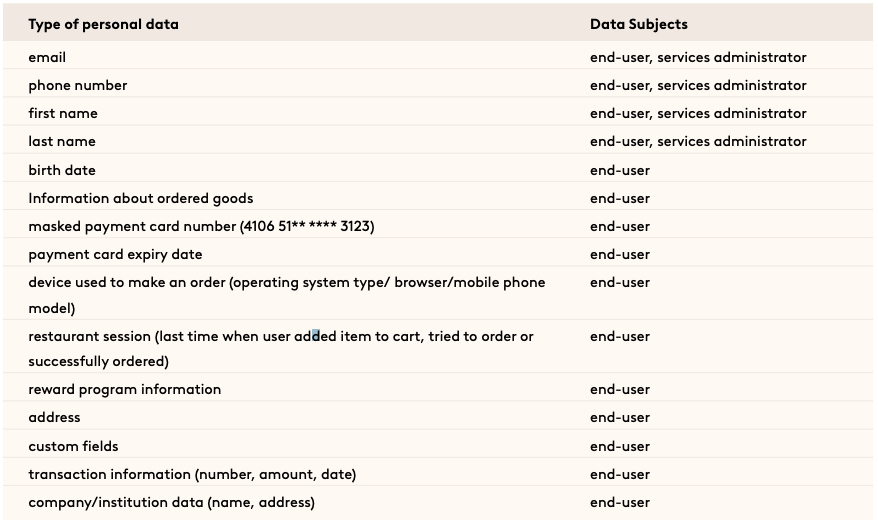The height and width of the screenshot is (524, 878).
Task: Click 'end-user' in the birth date row
Action: pos(620,170)
